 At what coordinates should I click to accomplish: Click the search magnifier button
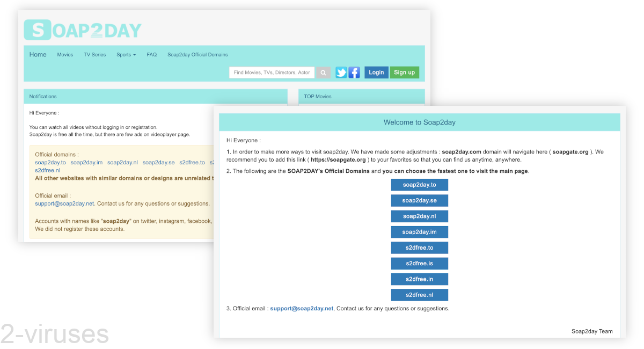(323, 72)
